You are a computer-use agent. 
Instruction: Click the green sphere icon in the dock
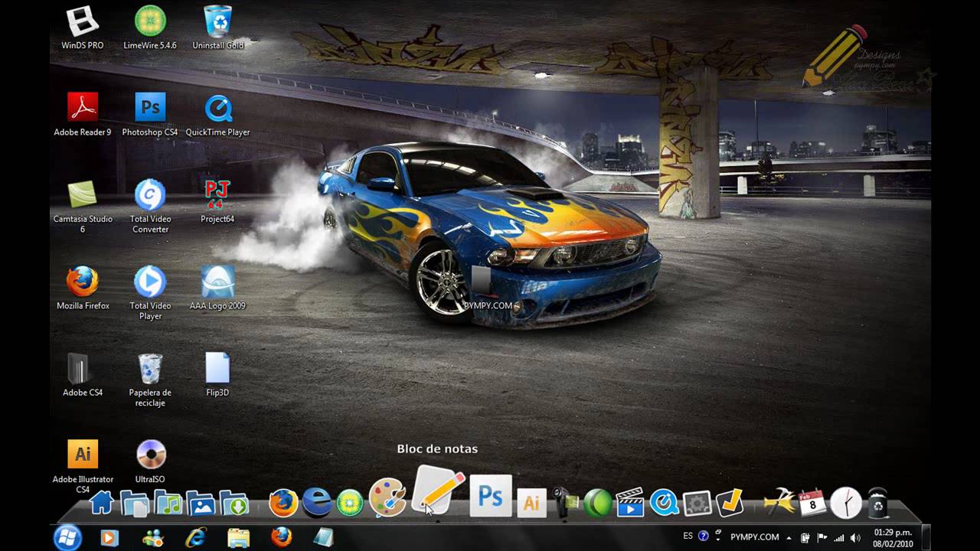coord(598,503)
